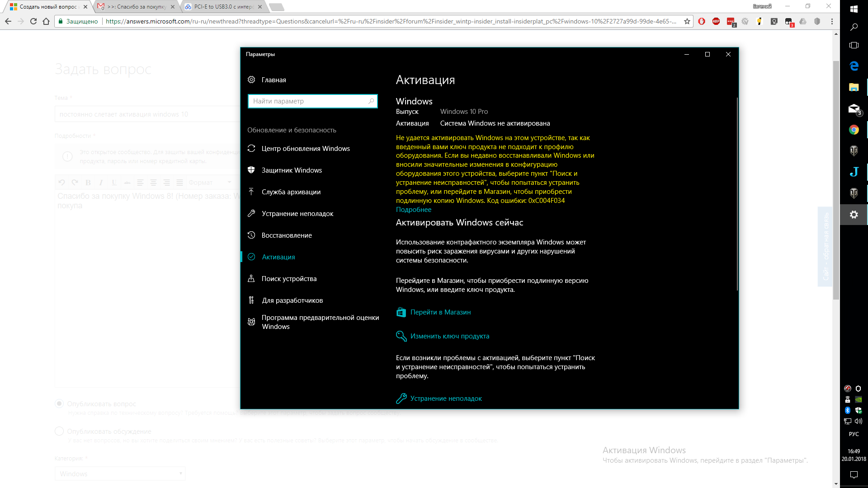Launch Microsoft Edge from taskbar

click(854, 66)
